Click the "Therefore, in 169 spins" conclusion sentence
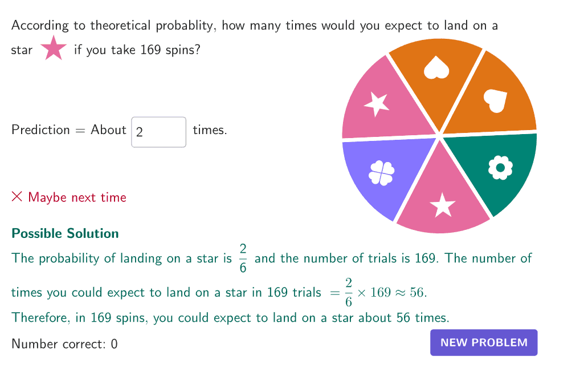588x368 pixels. point(230,318)
